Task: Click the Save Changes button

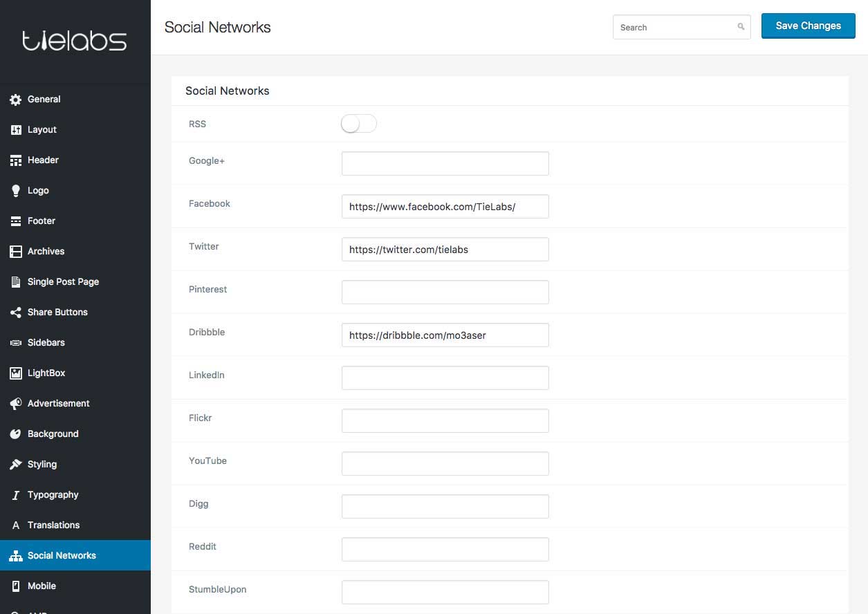Action: pos(809,26)
